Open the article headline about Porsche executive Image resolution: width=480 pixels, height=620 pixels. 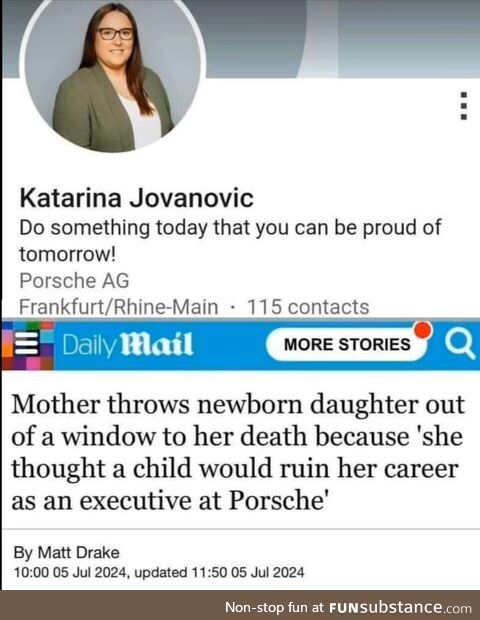(238, 452)
